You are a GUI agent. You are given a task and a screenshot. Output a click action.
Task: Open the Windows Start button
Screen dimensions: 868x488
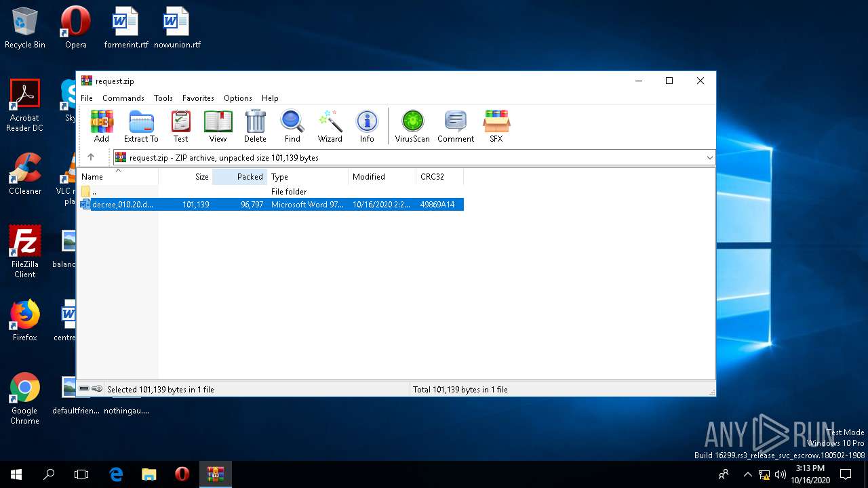click(x=16, y=474)
